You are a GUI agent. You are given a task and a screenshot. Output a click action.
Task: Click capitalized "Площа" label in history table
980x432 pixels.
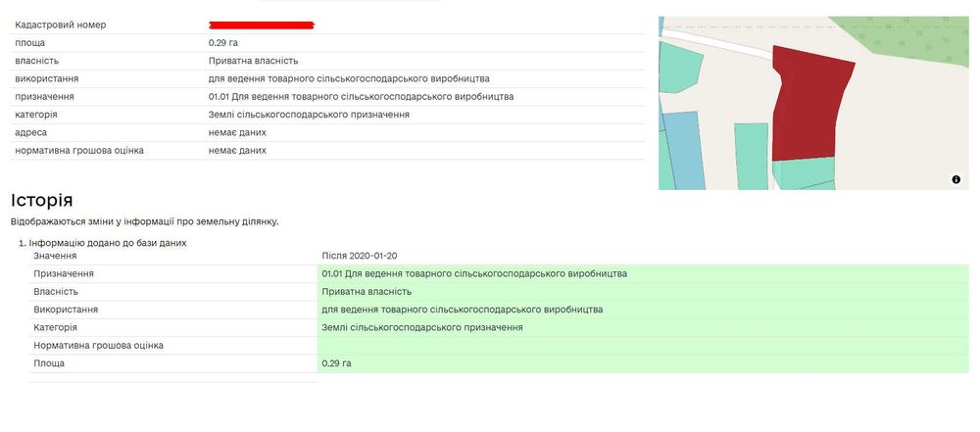(x=49, y=363)
